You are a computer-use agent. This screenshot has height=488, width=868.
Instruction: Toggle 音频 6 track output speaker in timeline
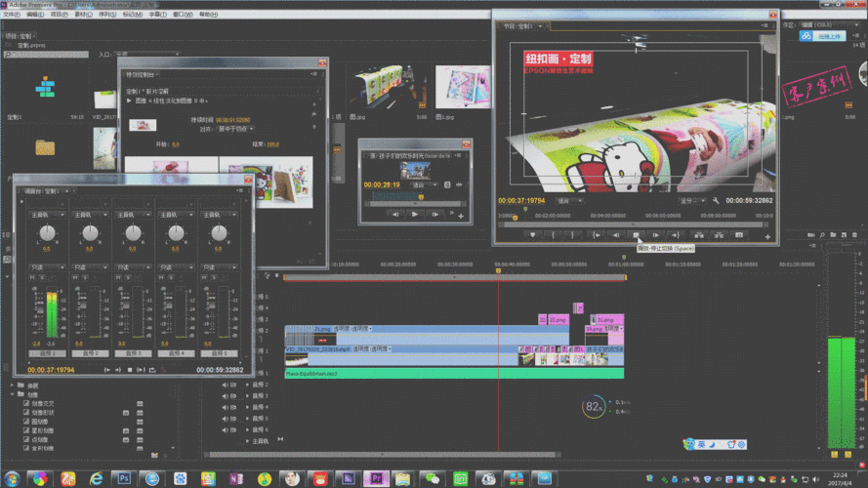click(x=226, y=429)
